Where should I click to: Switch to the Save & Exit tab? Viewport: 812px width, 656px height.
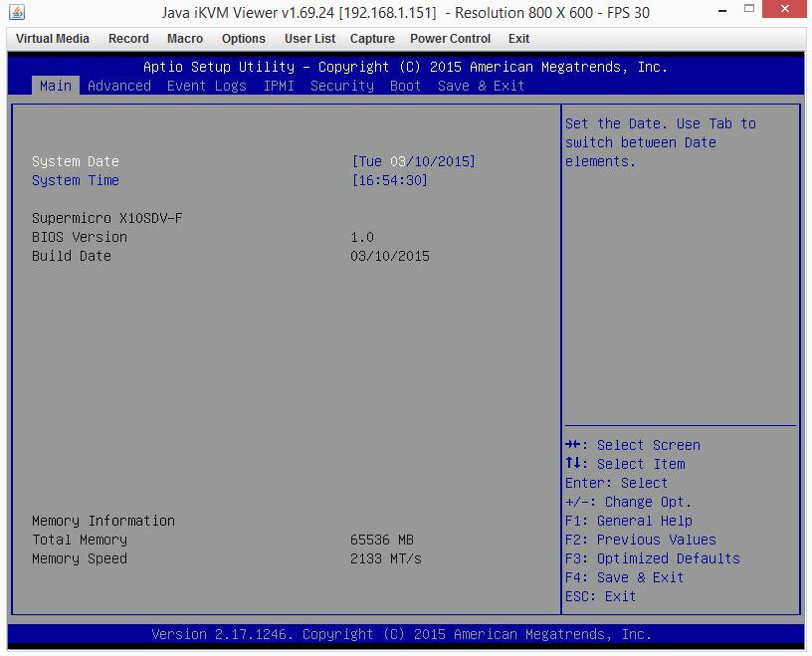[x=481, y=86]
